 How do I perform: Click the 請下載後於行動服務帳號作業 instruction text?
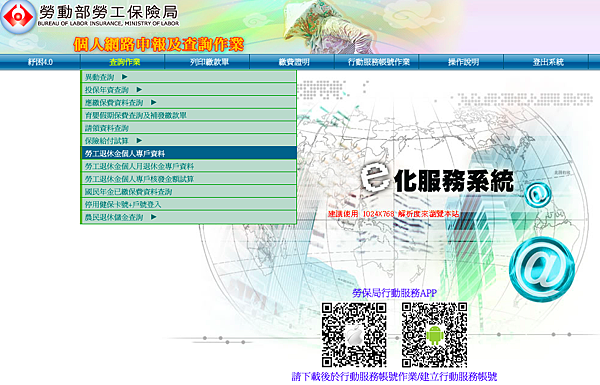point(394,377)
